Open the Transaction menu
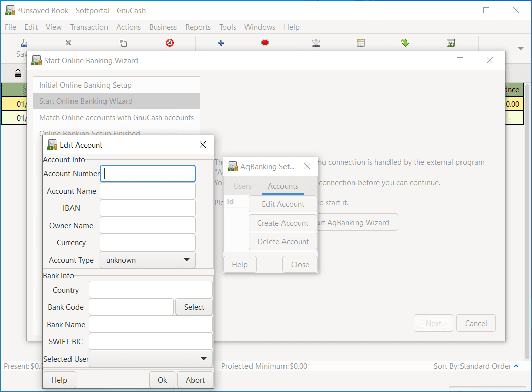Image resolution: width=532 pixels, height=392 pixels. (x=89, y=27)
